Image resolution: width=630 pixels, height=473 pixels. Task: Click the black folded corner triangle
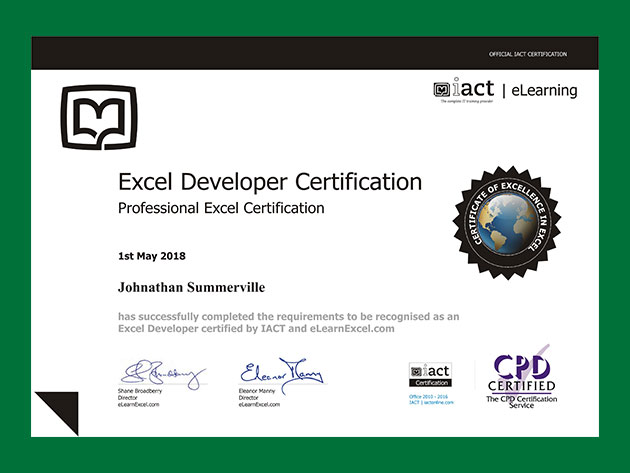click(x=57, y=414)
